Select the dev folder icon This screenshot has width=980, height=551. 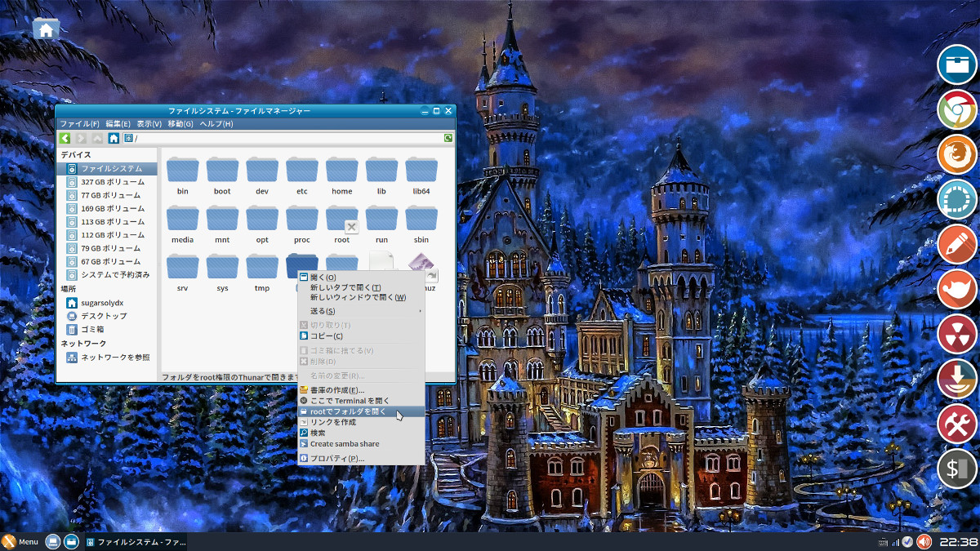262,170
